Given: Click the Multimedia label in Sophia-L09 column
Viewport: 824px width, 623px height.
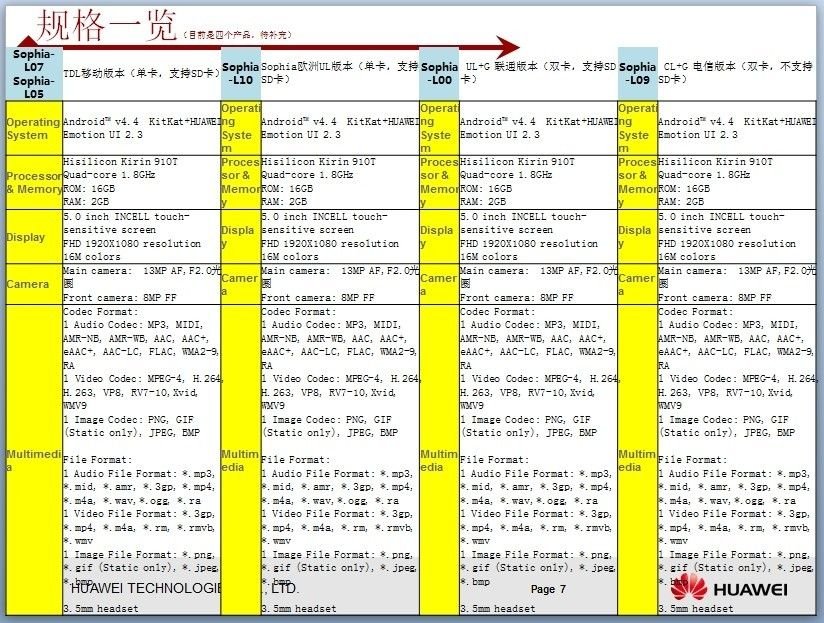Looking at the screenshot, I should 637,460.
